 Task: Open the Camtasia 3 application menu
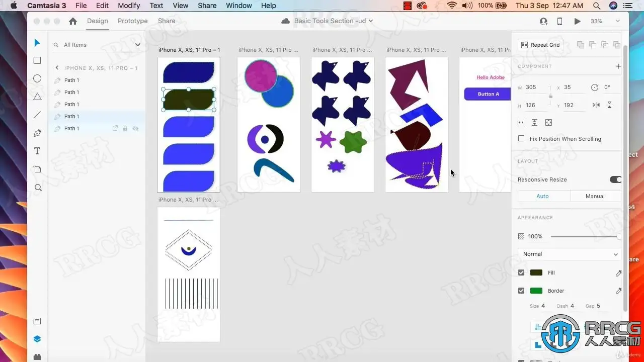[46, 6]
